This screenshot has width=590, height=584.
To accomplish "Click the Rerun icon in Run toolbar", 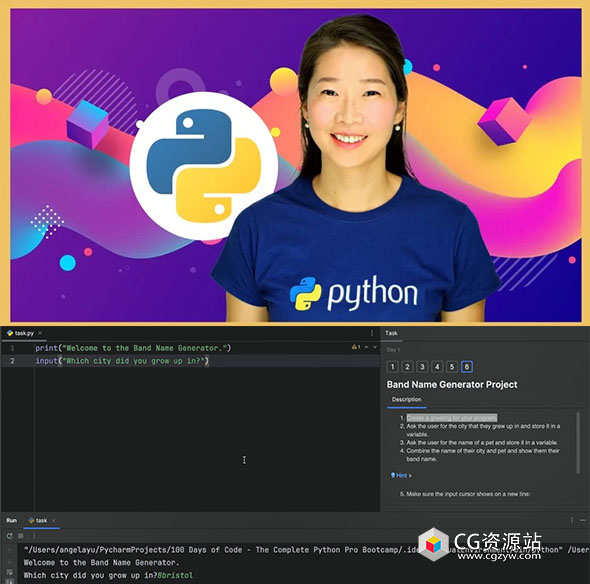I will pyautogui.click(x=10, y=536).
